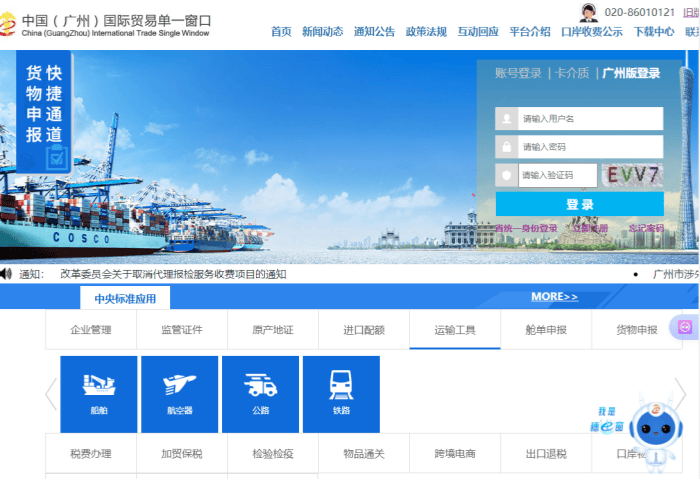Viewport: 700px width, 479px height.
Task: Click the speaker notice icon
Action: click(x=6, y=274)
